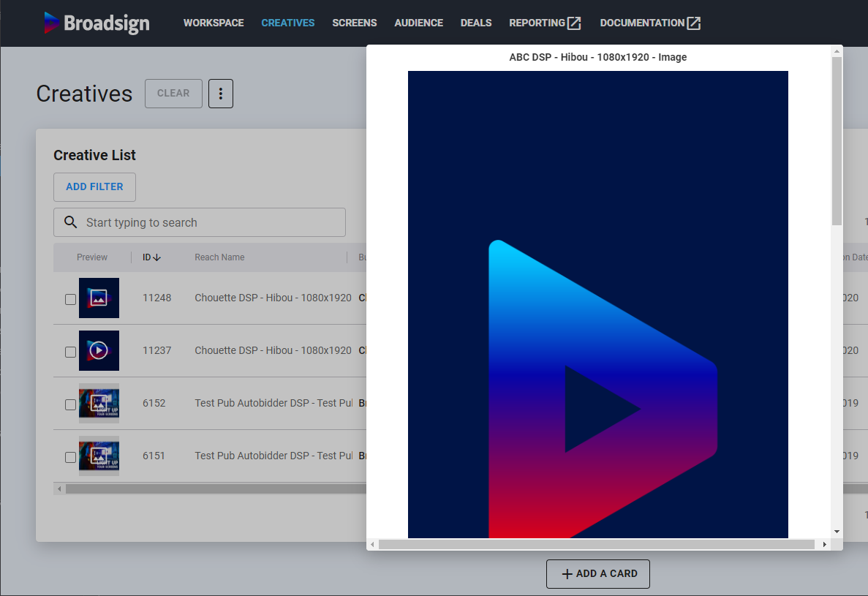Open Reporting in a new window
This screenshot has width=868, height=596.
pos(545,23)
